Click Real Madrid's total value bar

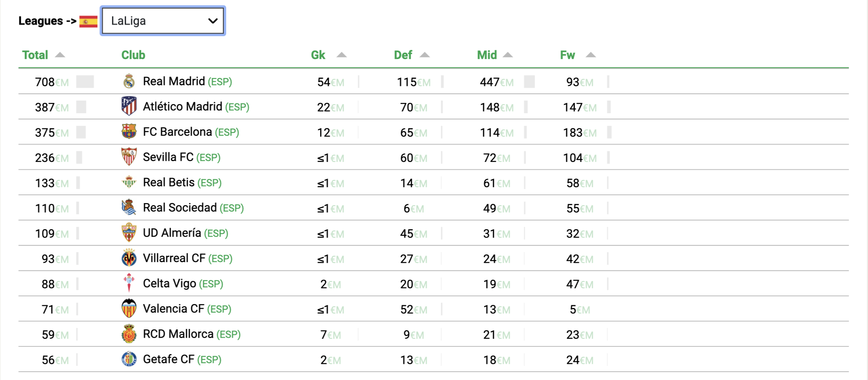(85, 82)
